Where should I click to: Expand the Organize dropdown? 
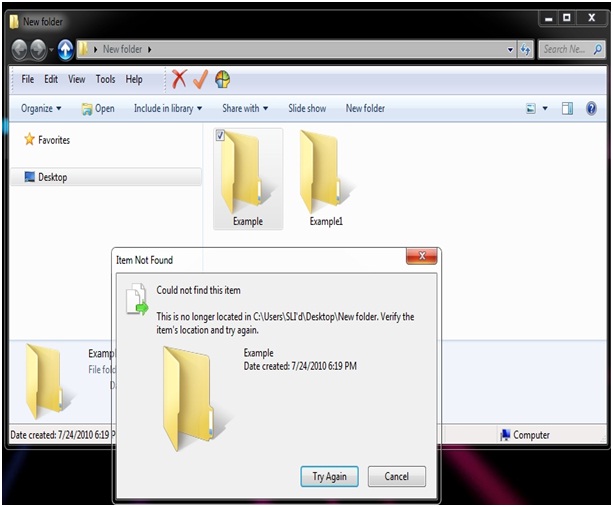pyautogui.click(x=41, y=108)
